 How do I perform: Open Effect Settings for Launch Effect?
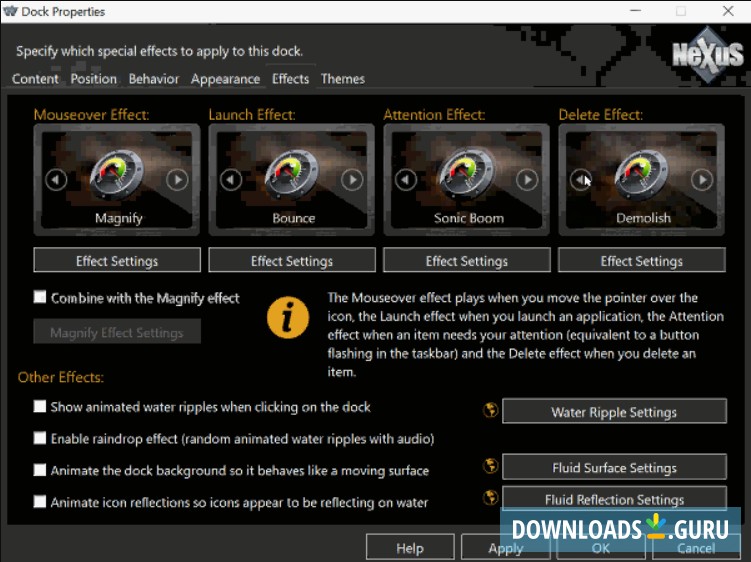tap(292, 260)
